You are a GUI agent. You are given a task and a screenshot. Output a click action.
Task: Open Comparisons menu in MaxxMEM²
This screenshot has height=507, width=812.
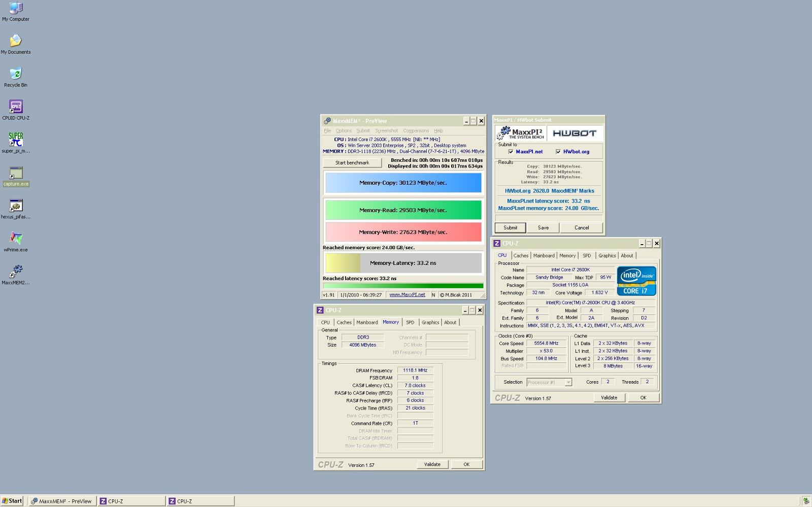[416, 131]
